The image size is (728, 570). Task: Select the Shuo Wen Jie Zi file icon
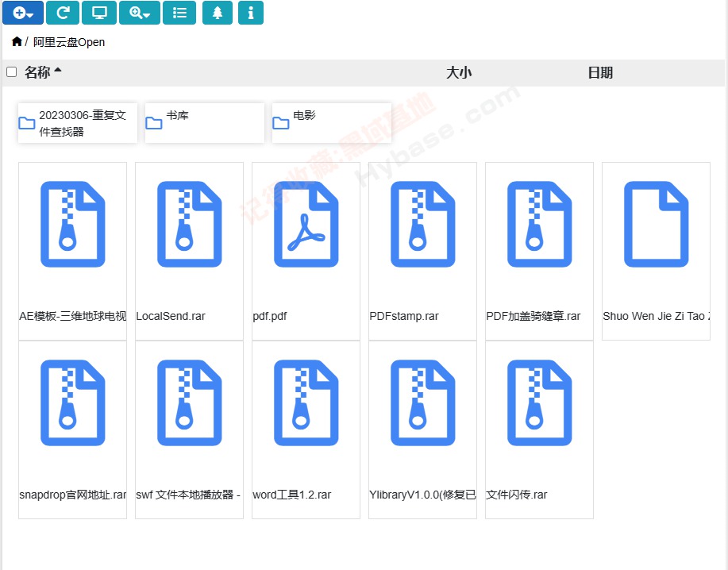click(656, 224)
